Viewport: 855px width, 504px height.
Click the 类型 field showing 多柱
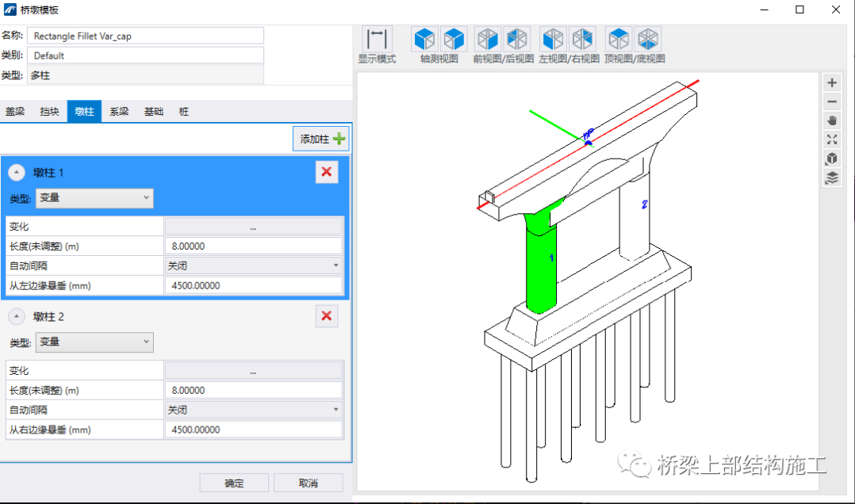click(146, 75)
